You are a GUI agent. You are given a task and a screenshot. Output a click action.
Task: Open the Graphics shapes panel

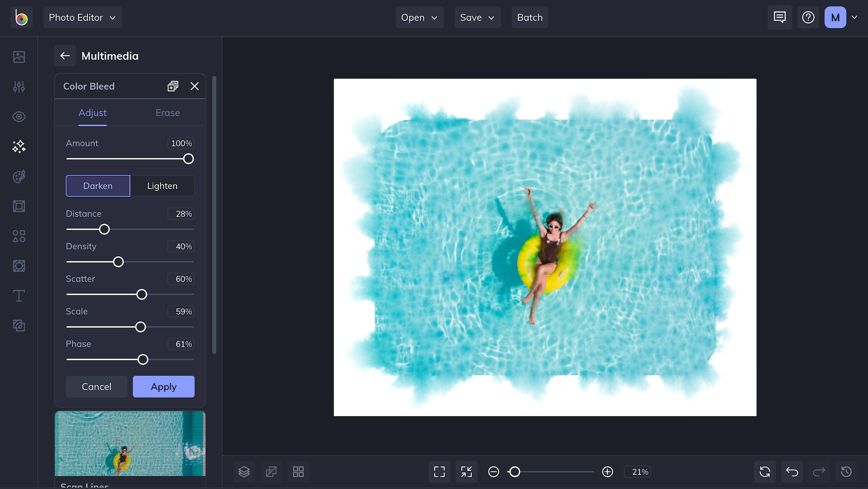tap(18, 236)
